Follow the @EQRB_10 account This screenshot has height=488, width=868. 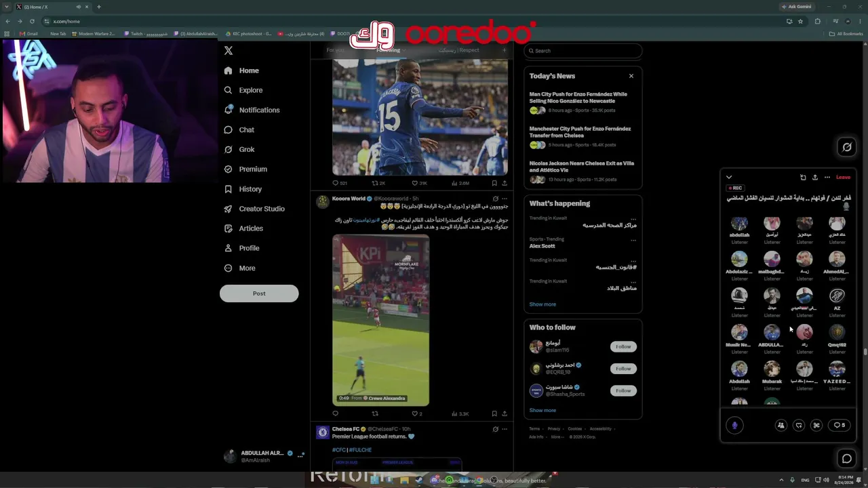click(623, 369)
